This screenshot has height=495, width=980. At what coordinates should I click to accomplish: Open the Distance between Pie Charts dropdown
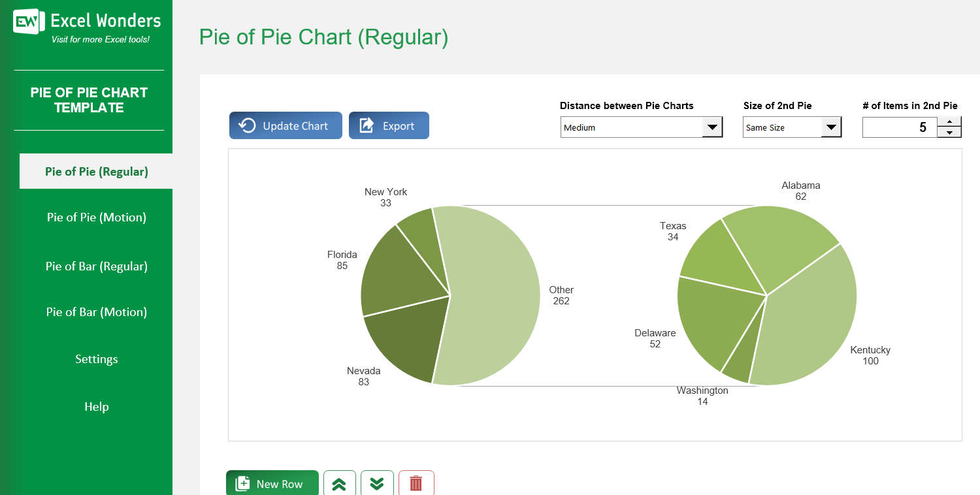click(713, 127)
